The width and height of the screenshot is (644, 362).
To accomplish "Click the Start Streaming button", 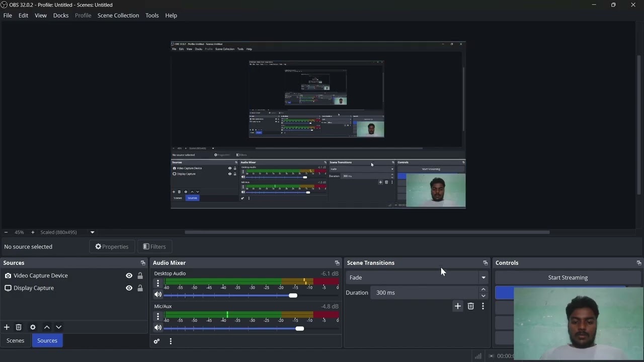I will [568, 278].
